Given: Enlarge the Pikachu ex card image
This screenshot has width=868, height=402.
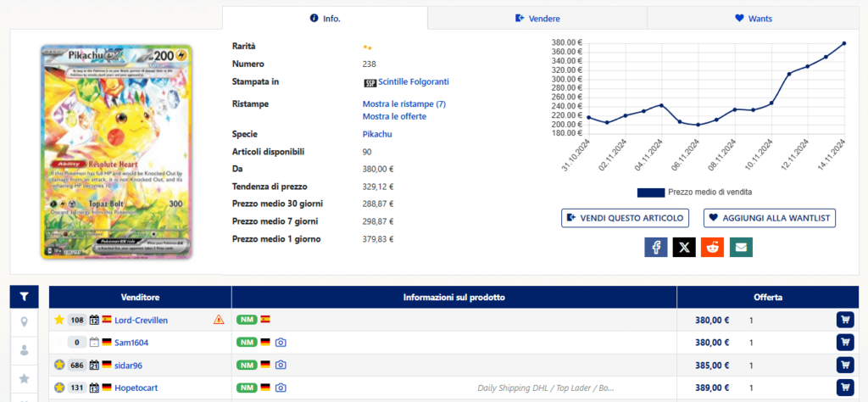Looking at the screenshot, I should [x=116, y=151].
